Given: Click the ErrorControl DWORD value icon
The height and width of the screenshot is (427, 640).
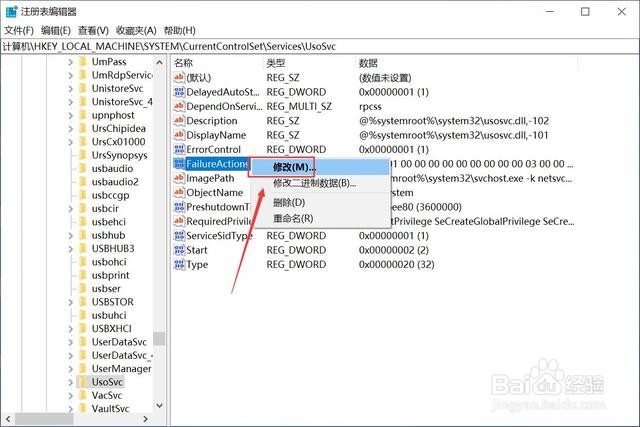Looking at the screenshot, I should (x=179, y=149).
